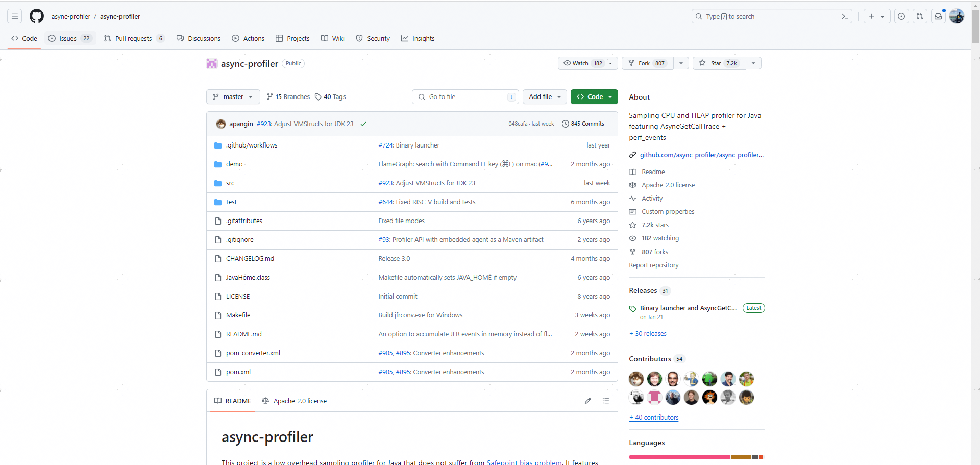The image size is (980, 465).
Task: Open the pom.xml file
Action: click(x=238, y=372)
